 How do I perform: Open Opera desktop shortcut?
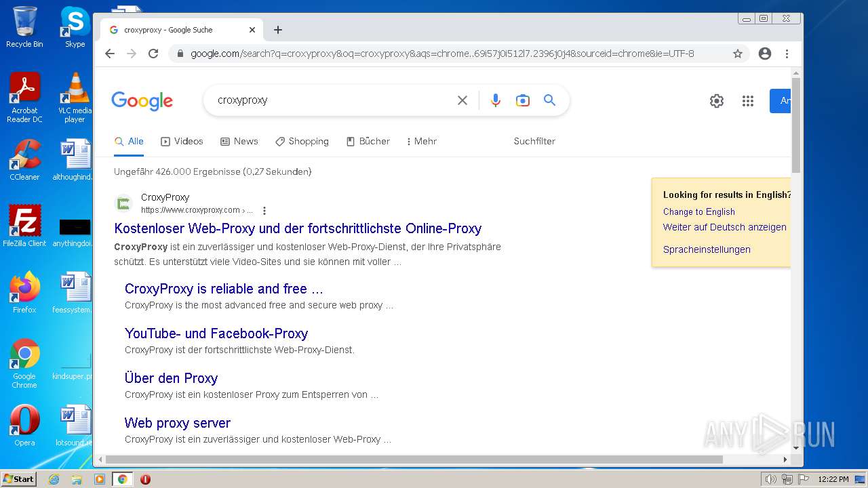[x=24, y=425]
